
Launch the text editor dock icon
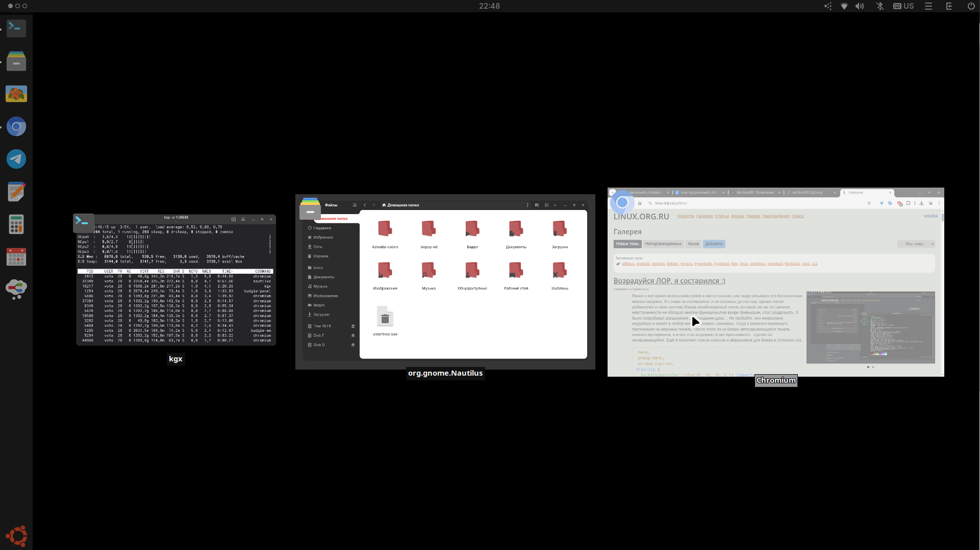(16, 192)
